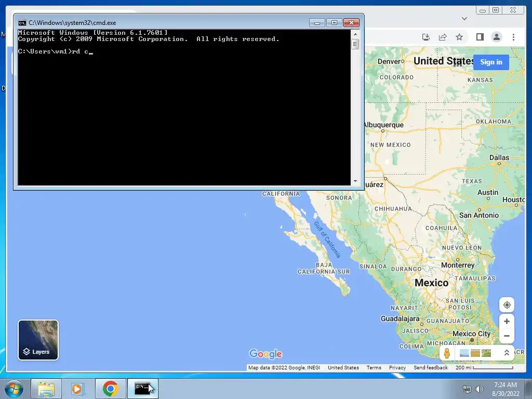
Task: Click Chrome's share page icon
Action: pos(443,37)
